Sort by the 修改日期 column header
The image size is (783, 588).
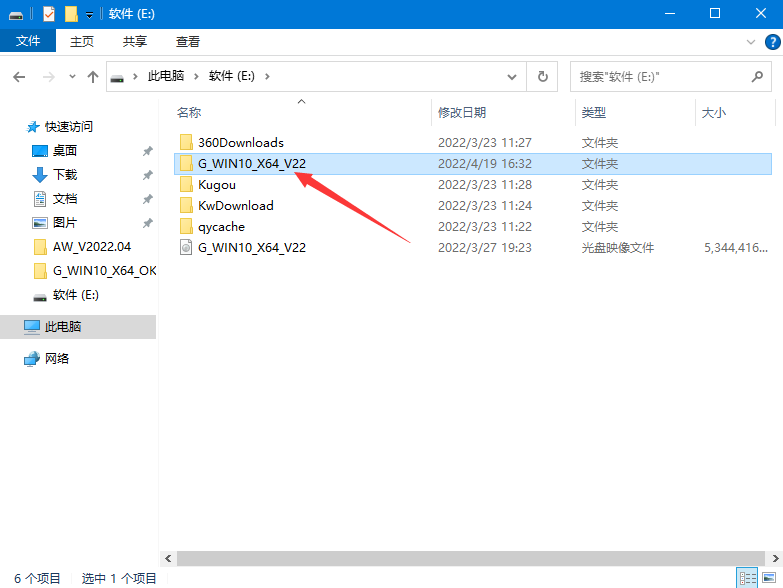pos(462,113)
